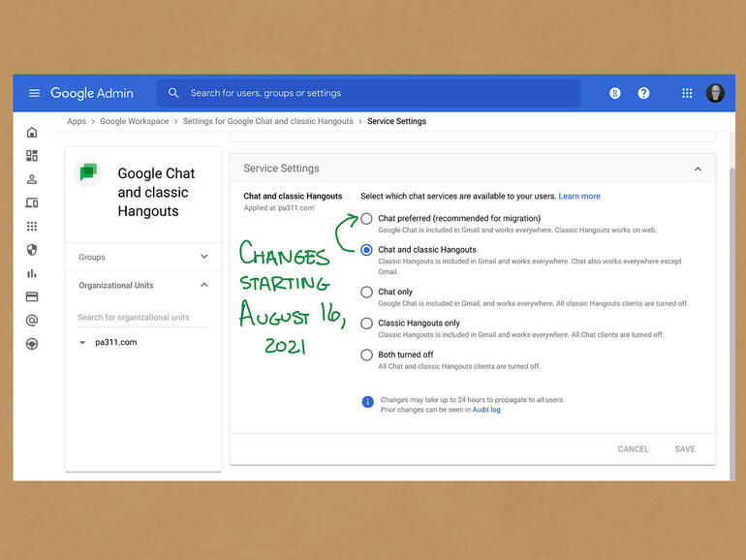Open Devices icon in the sidebar
The height and width of the screenshot is (560, 746).
click(x=32, y=202)
